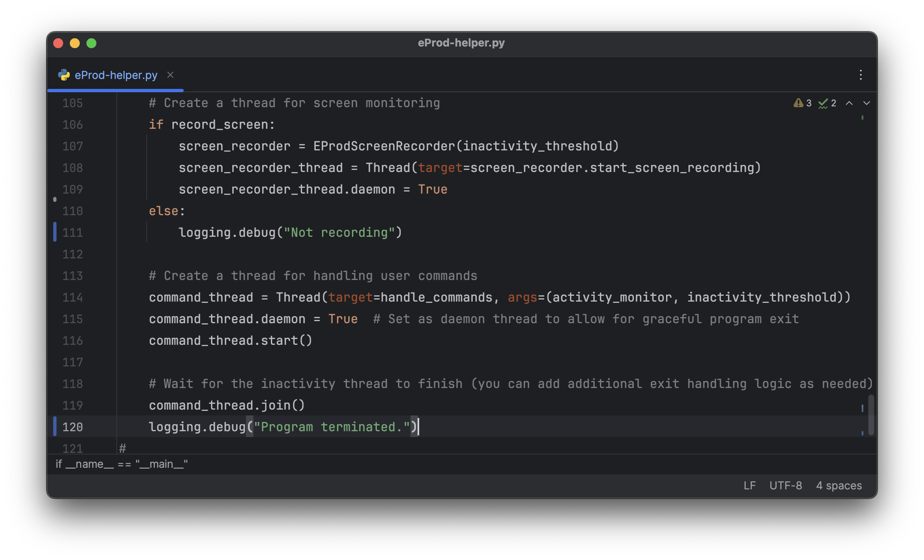Click line number 119 in the gutter
The image size is (924, 560).
point(73,405)
